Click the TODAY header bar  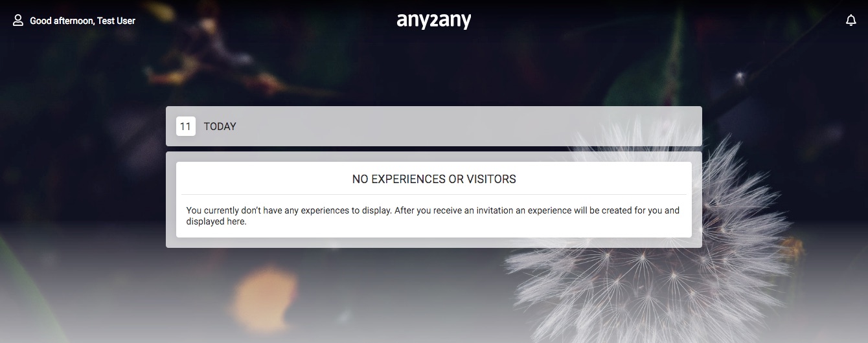[434, 126]
